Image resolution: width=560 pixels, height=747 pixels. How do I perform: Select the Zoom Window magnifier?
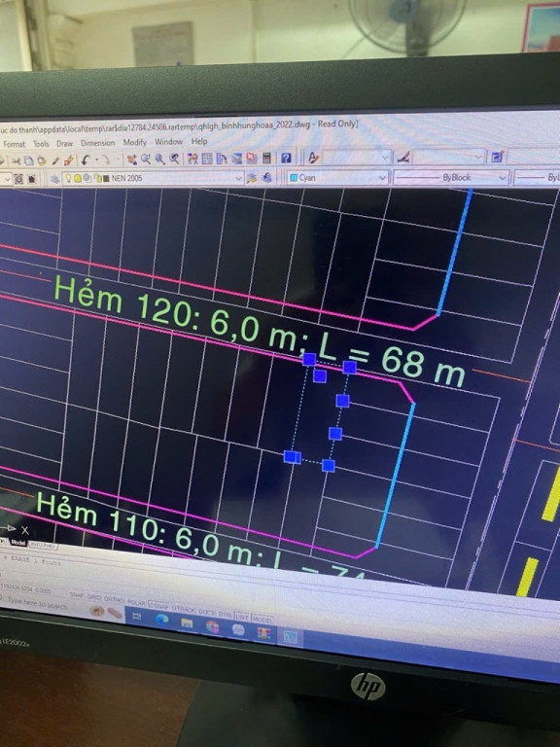click(159, 160)
